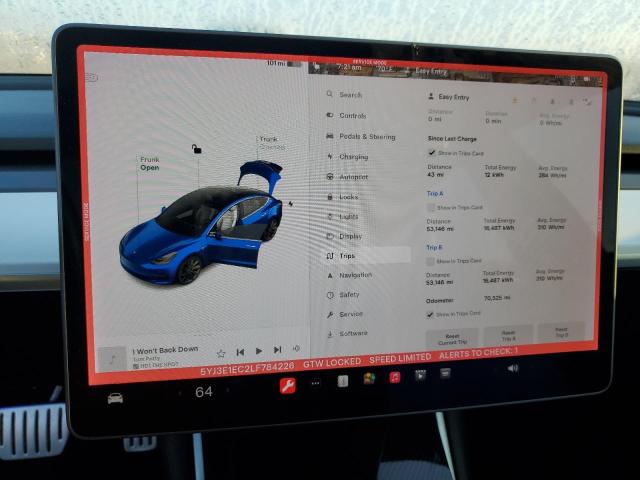Tap the VIN 5YJ3E1EC2LF784226 text

247,369
